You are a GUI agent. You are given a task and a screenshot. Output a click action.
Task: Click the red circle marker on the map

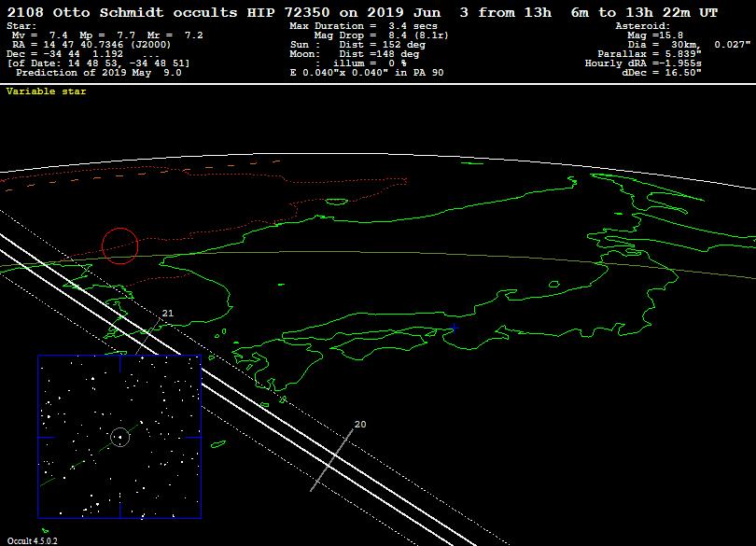pyautogui.click(x=120, y=246)
